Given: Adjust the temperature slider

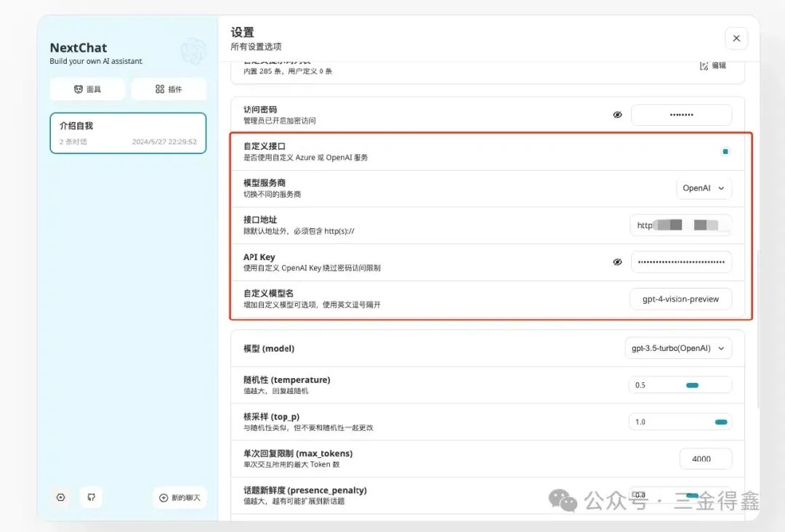Looking at the screenshot, I should (692, 385).
